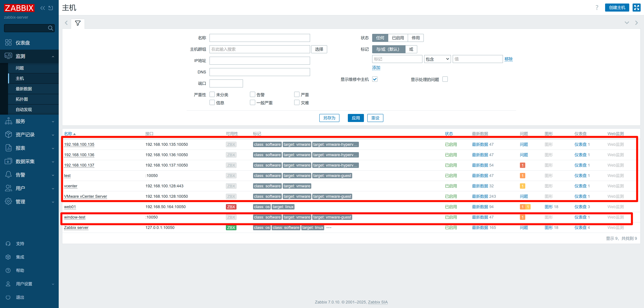644x308 pixels.
Task: Click the 选择 host group button
Action: pos(319,49)
